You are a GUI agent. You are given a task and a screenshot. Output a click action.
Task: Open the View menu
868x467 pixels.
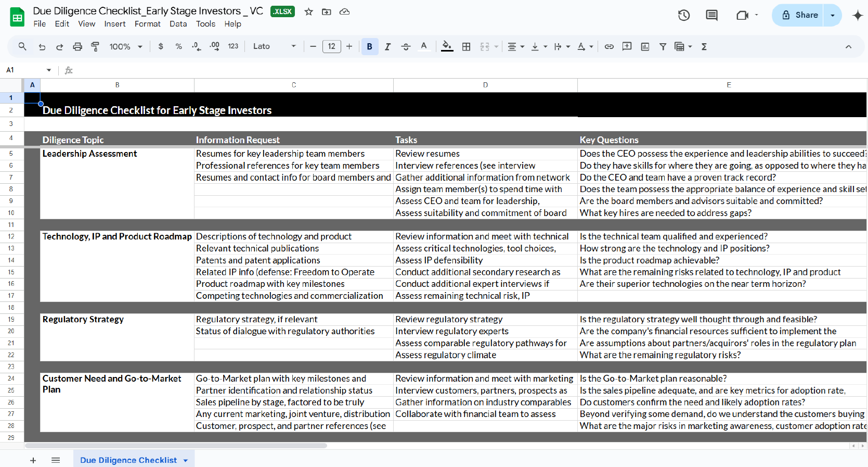click(87, 24)
